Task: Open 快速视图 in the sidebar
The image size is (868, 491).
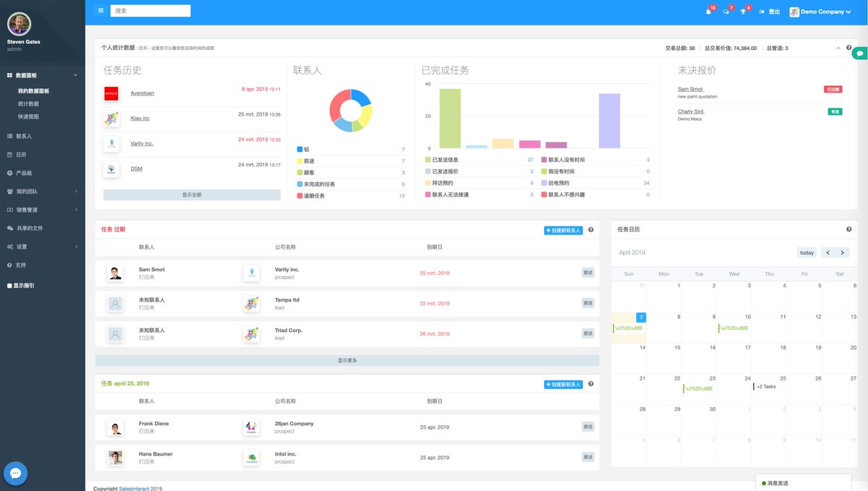Action: (x=29, y=116)
